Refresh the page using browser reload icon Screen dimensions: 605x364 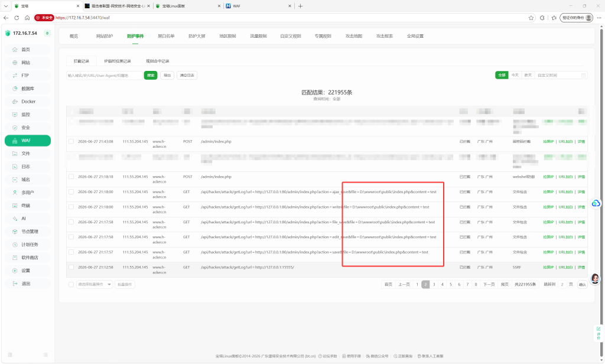pos(17,18)
